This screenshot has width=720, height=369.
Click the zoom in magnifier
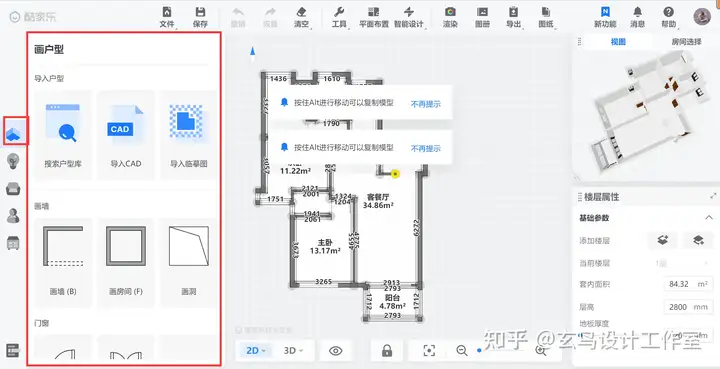click(541, 350)
